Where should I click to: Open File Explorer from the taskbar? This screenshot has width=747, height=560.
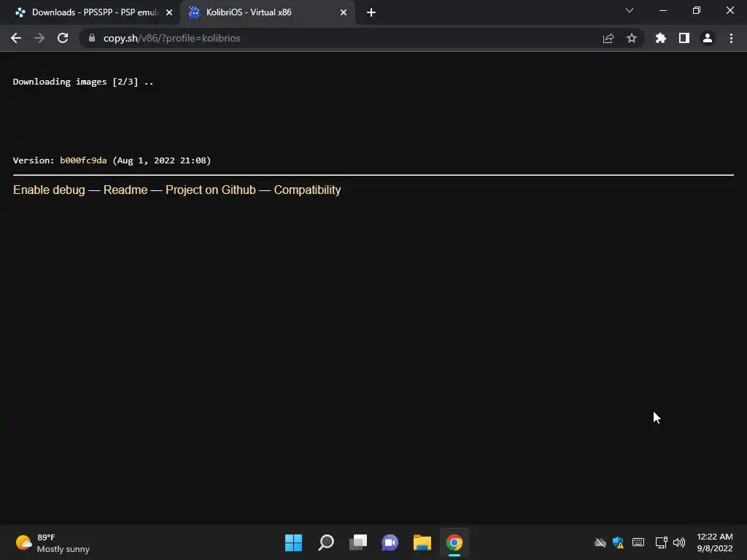[422, 542]
